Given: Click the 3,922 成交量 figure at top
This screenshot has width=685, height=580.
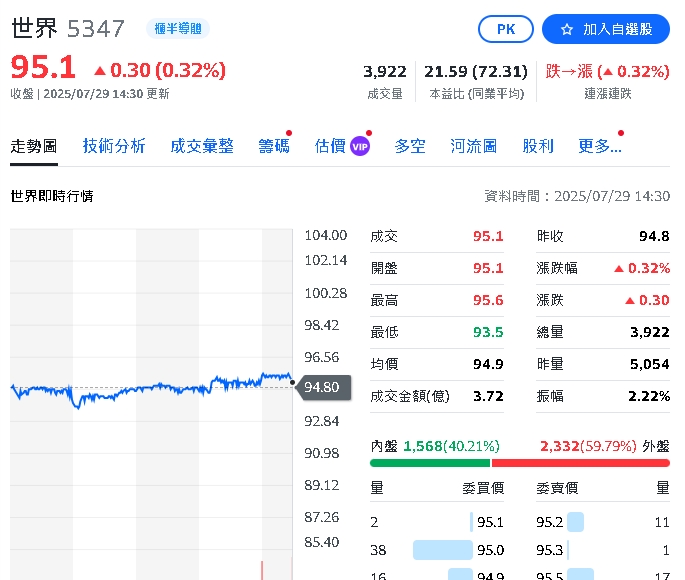Looking at the screenshot, I should [385, 71].
